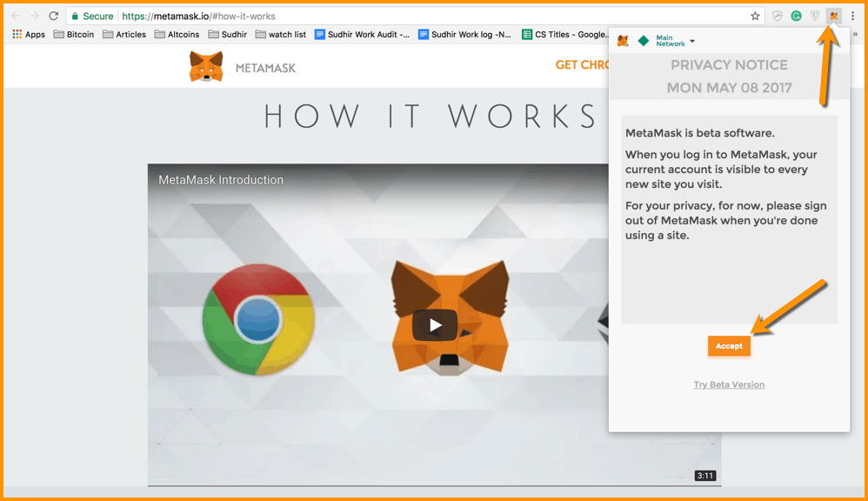Click the Chrome logo in video thumbnail
Viewport: 868px width, 501px height.
click(x=258, y=319)
